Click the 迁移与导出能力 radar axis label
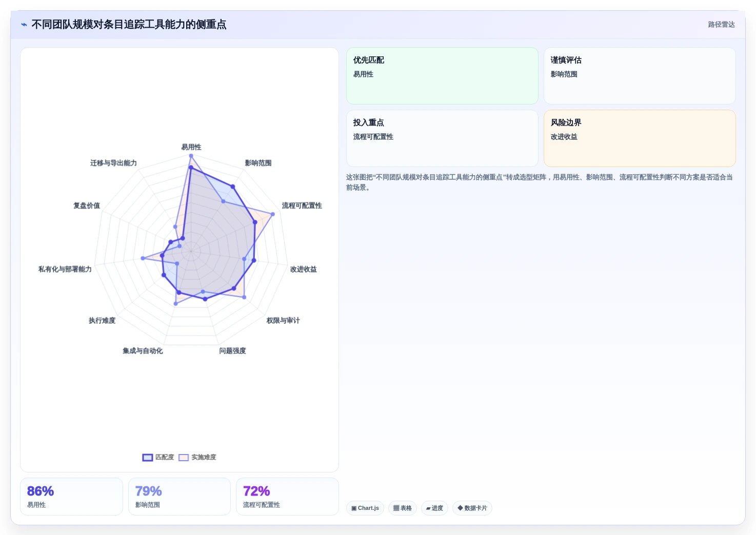This screenshot has width=756, height=535. tap(113, 163)
